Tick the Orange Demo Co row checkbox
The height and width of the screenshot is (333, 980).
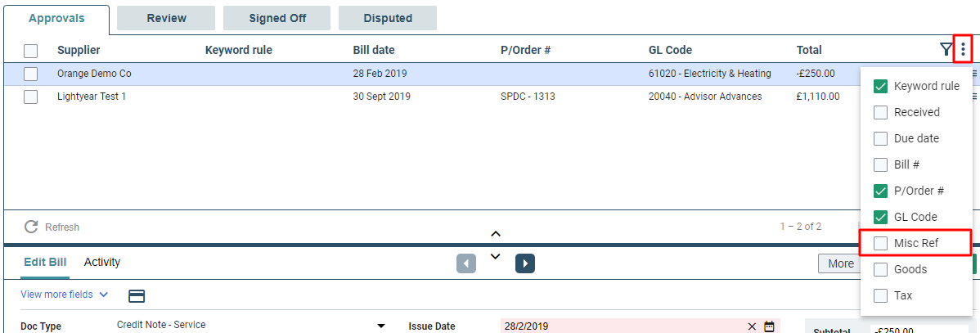point(30,74)
